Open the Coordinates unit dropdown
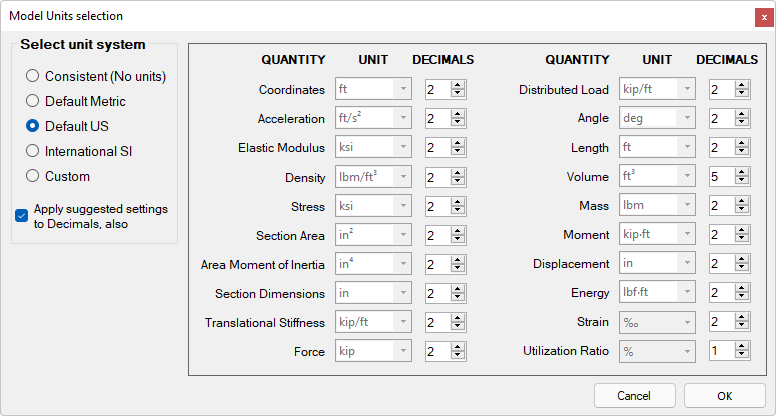 (x=373, y=89)
